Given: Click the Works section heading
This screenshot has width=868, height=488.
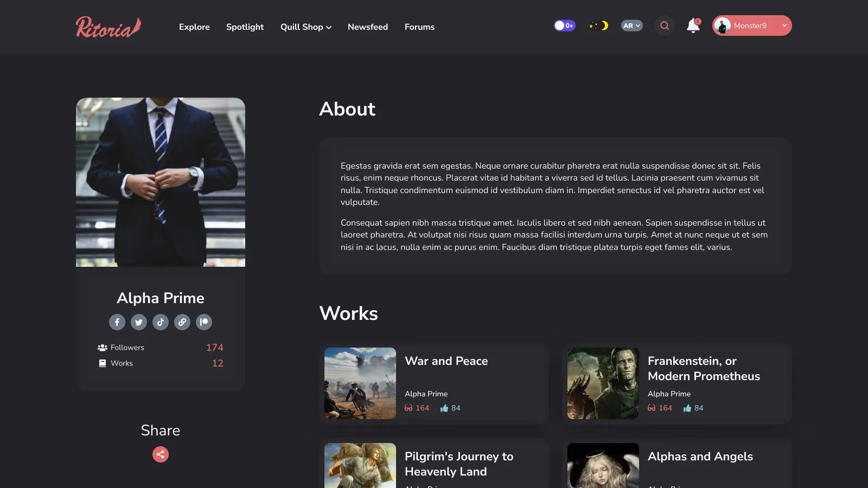Looking at the screenshot, I should pyautogui.click(x=349, y=313).
